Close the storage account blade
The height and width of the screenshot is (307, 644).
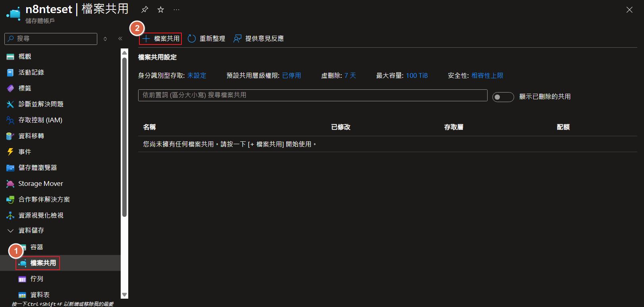point(629,10)
